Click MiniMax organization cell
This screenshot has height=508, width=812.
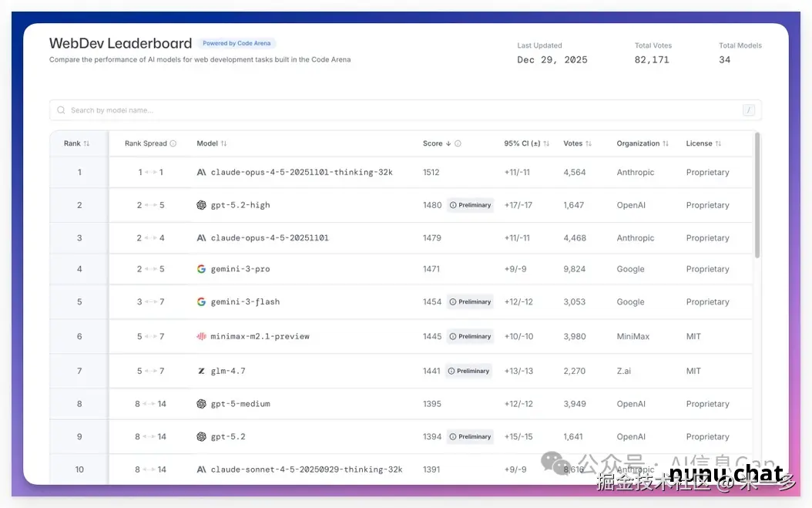632,336
